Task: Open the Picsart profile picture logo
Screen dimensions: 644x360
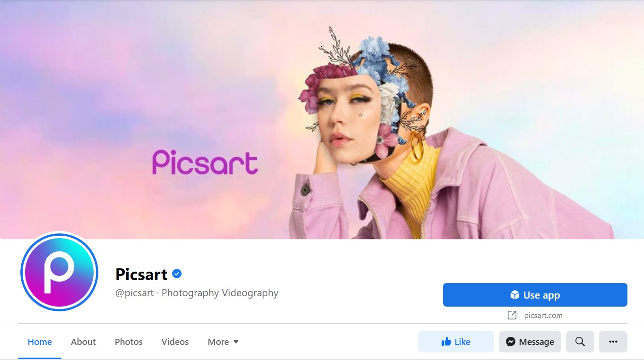Action: click(x=59, y=272)
